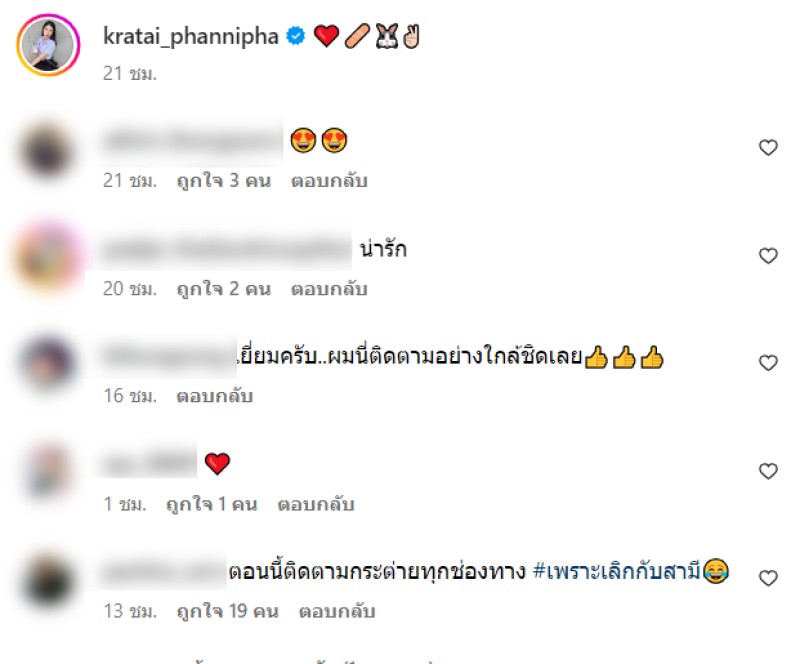This screenshot has height=664, width=800.
Task: Open hashtag #เพราะเลิกกับสามี
Action: 616,571
